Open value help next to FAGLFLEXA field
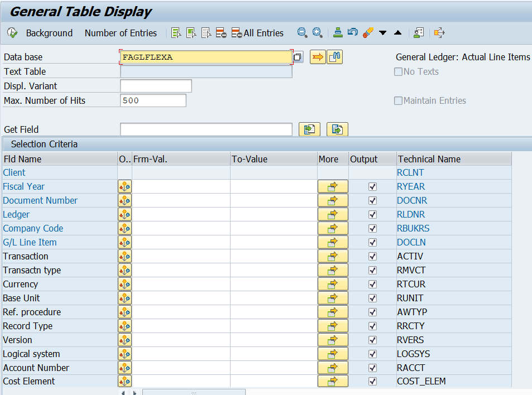532x395 pixels. (298, 57)
